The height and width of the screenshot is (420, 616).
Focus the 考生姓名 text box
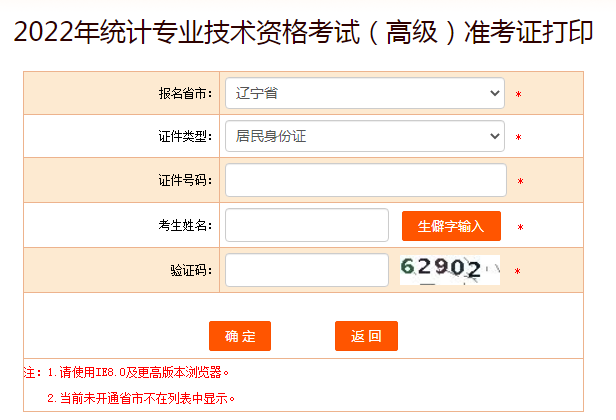(306, 225)
